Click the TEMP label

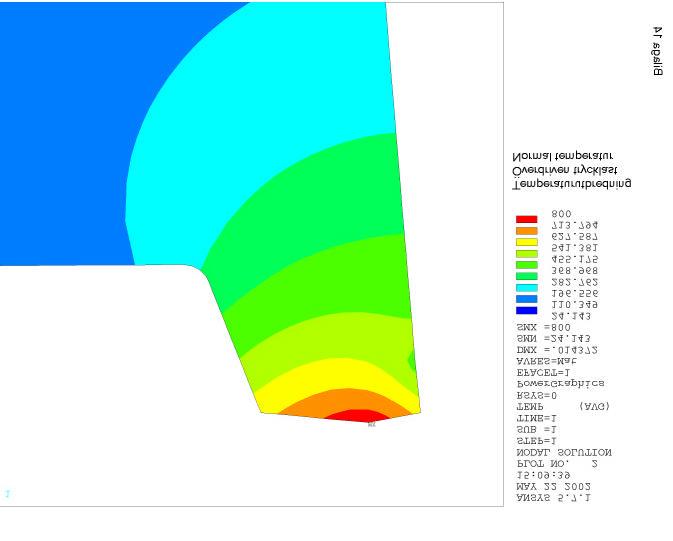[x=530, y=407]
